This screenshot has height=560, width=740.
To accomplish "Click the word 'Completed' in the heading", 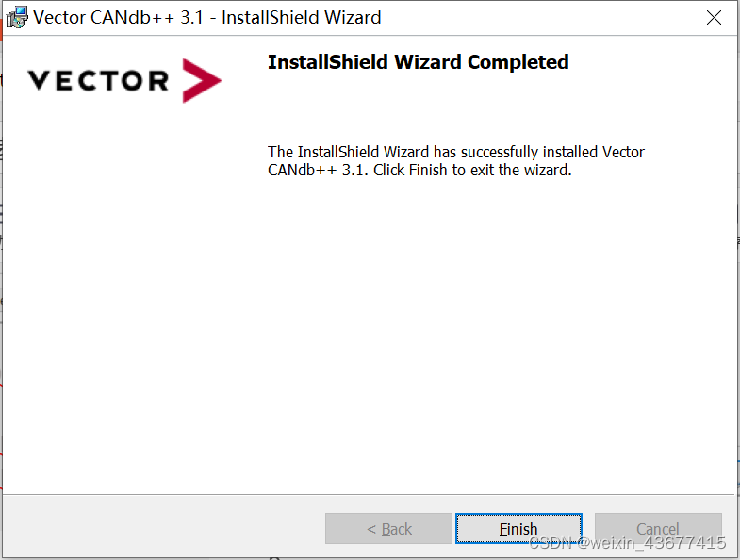I will [518, 62].
